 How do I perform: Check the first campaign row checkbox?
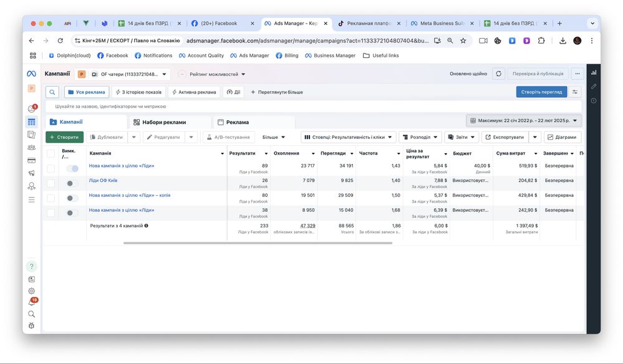[51, 168]
